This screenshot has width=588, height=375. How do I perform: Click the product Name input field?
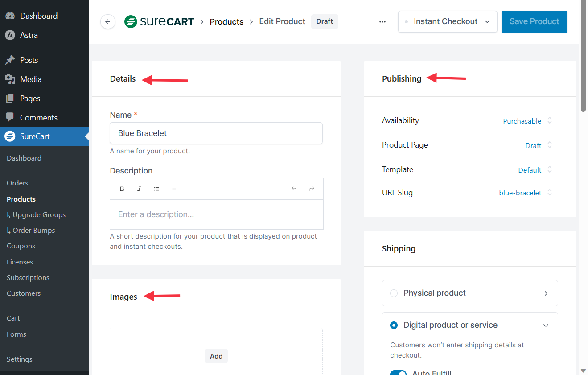216,133
